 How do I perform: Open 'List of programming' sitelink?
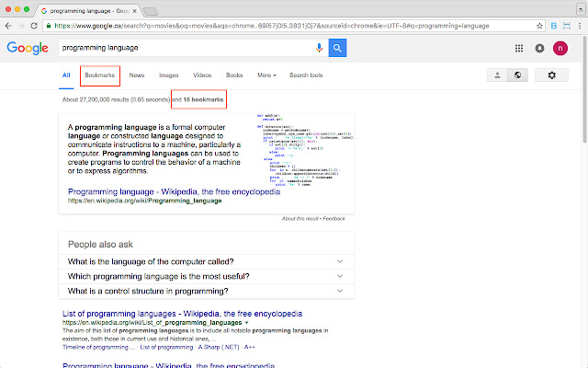166,347
